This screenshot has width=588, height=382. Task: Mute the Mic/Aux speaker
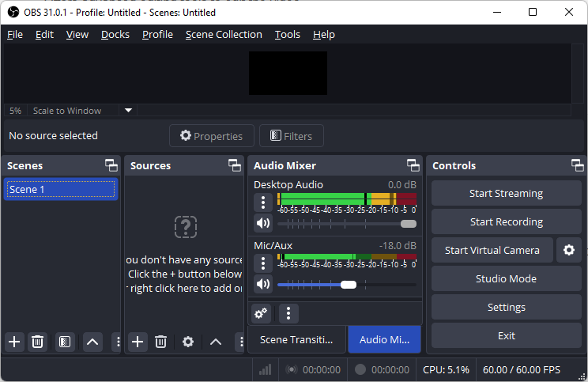263,284
